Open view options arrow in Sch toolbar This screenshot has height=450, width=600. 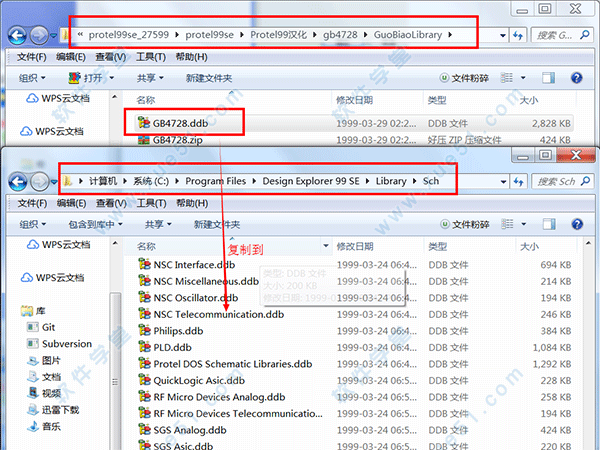pyautogui.click(x=524, y=224)
